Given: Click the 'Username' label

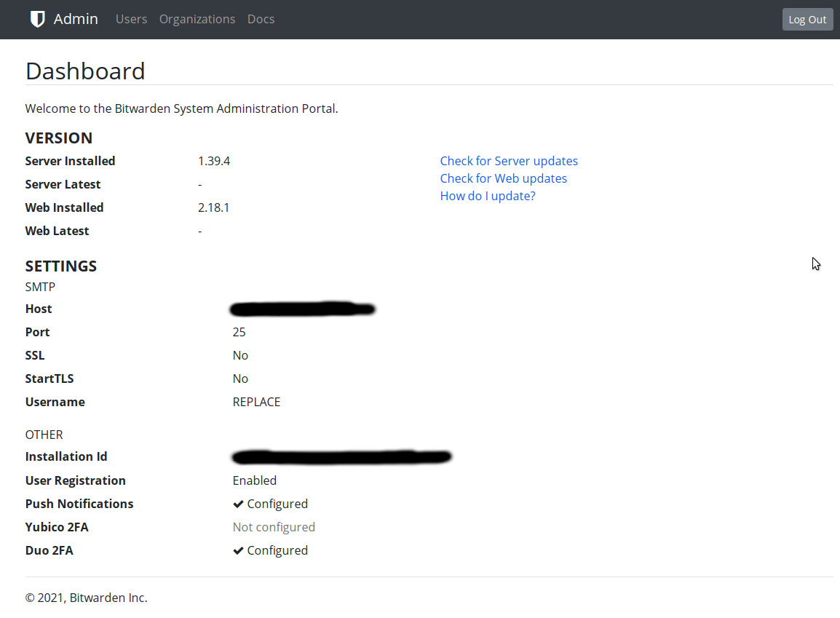Looking at the screenshot, I should point(55,403).
